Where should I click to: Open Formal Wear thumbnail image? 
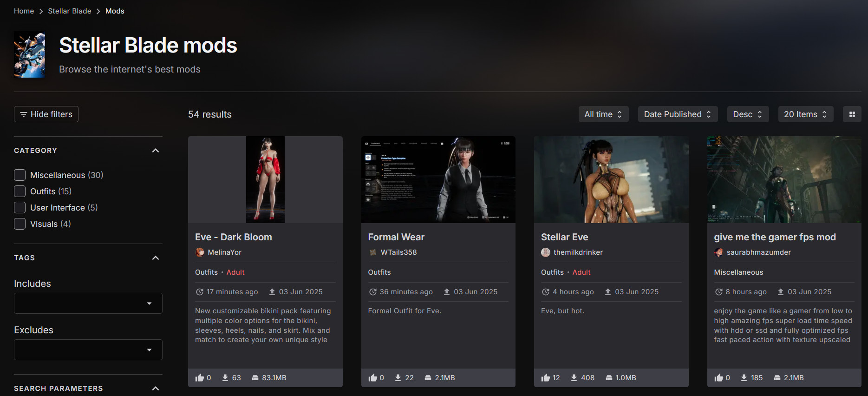tap(438, 179)
